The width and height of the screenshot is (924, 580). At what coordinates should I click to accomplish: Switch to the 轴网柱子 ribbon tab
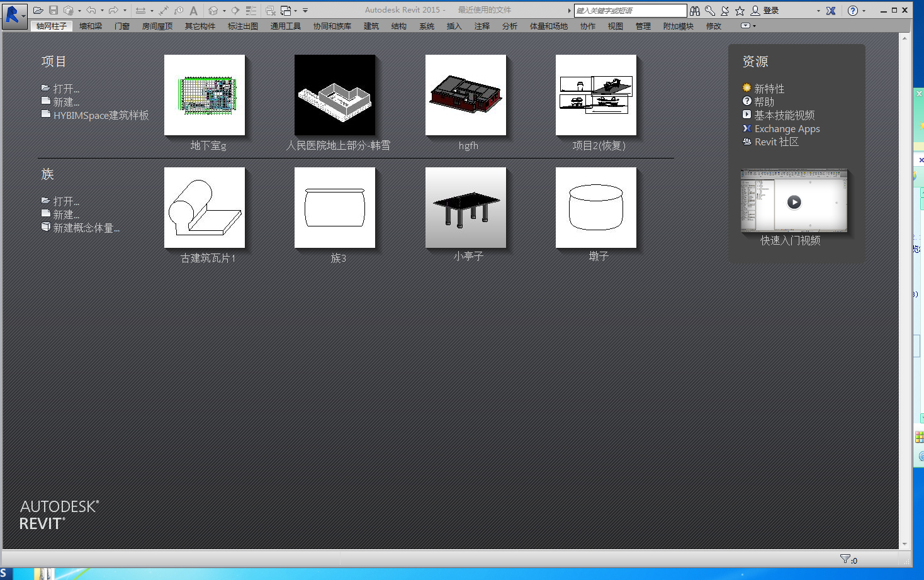coord(52,26)
